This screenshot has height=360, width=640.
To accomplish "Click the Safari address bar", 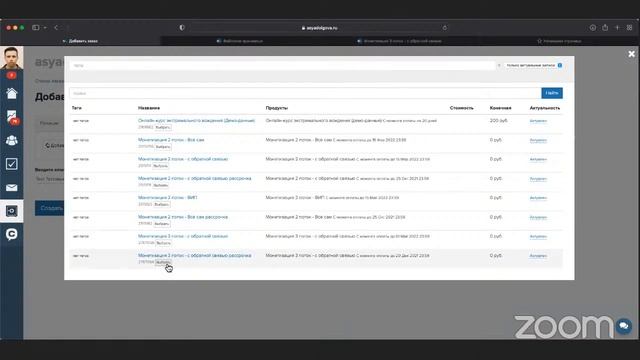I will pos(320,28).
